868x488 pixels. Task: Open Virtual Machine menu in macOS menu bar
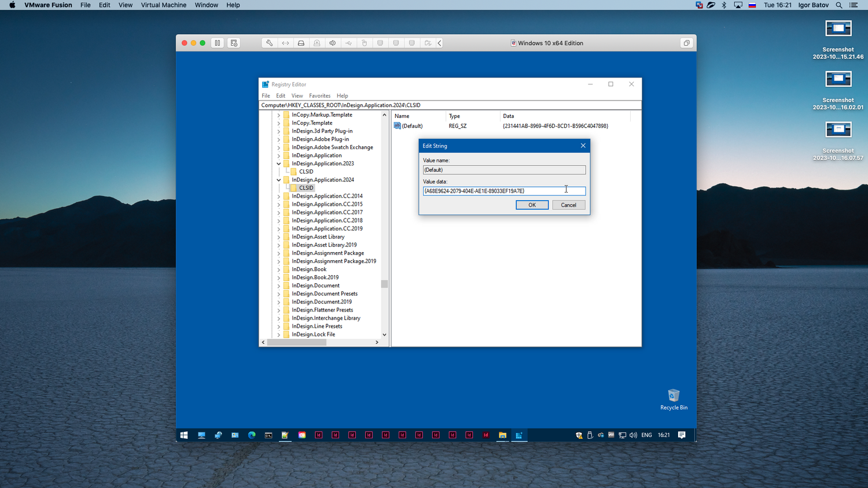[164, 5]
